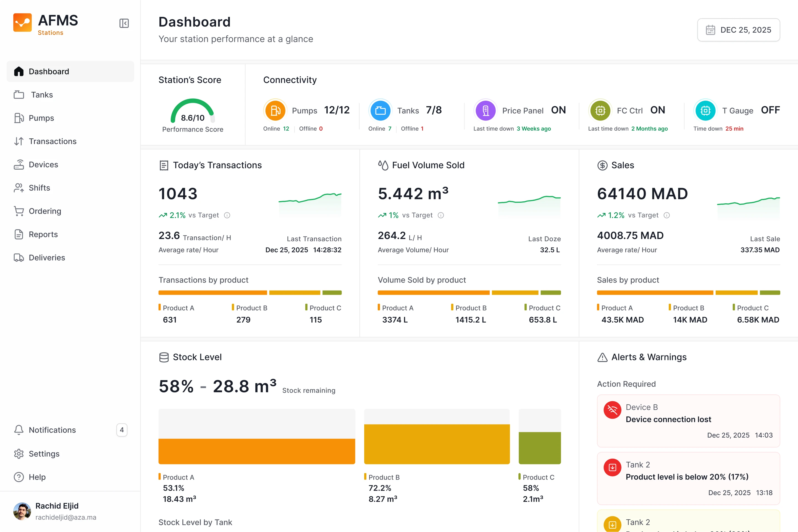
Task: Open Deliveries menu item
Action: point(46,257)
